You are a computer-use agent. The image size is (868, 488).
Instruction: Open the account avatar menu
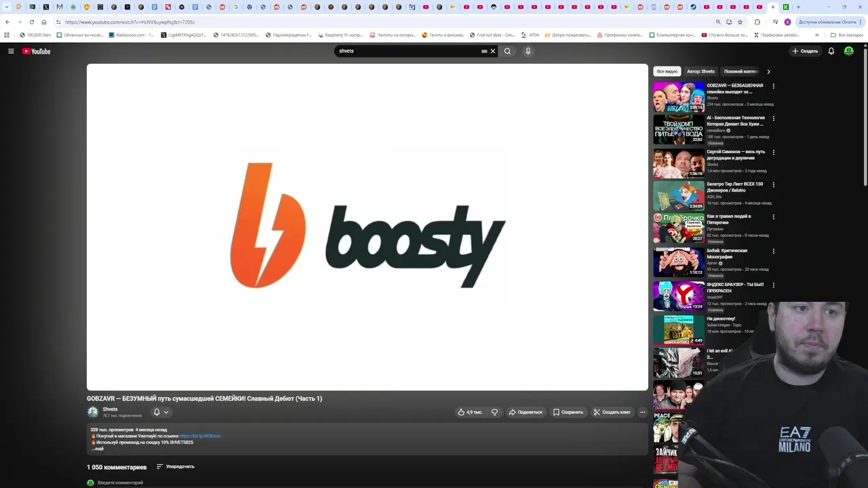tap(848, 51)
